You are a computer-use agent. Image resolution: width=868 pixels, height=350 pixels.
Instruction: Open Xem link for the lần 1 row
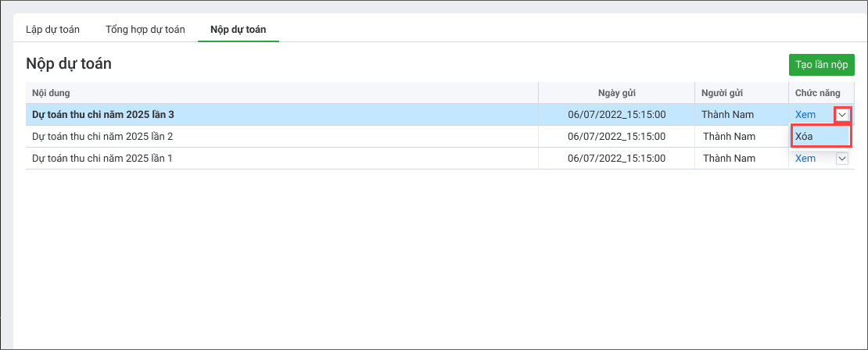[x=805, y=159]
